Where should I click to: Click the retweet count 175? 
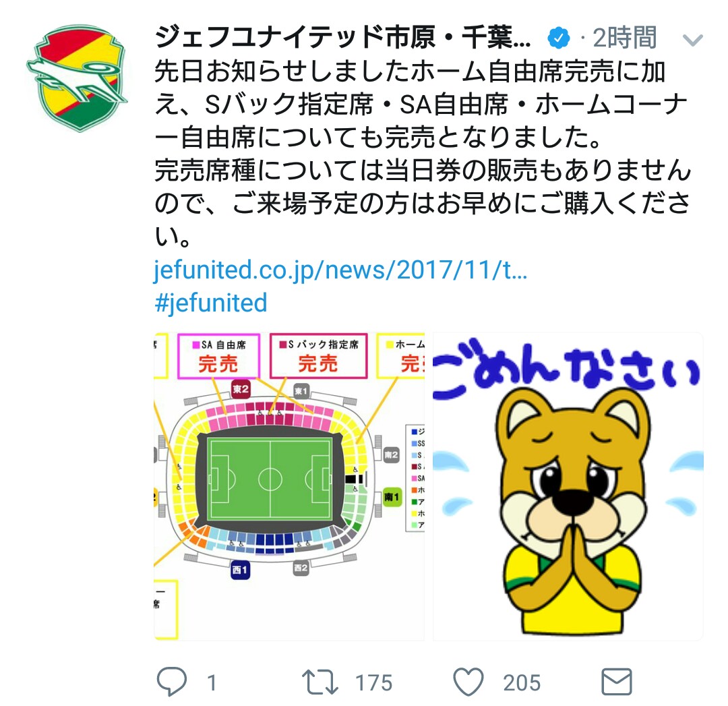coord(373,683)
